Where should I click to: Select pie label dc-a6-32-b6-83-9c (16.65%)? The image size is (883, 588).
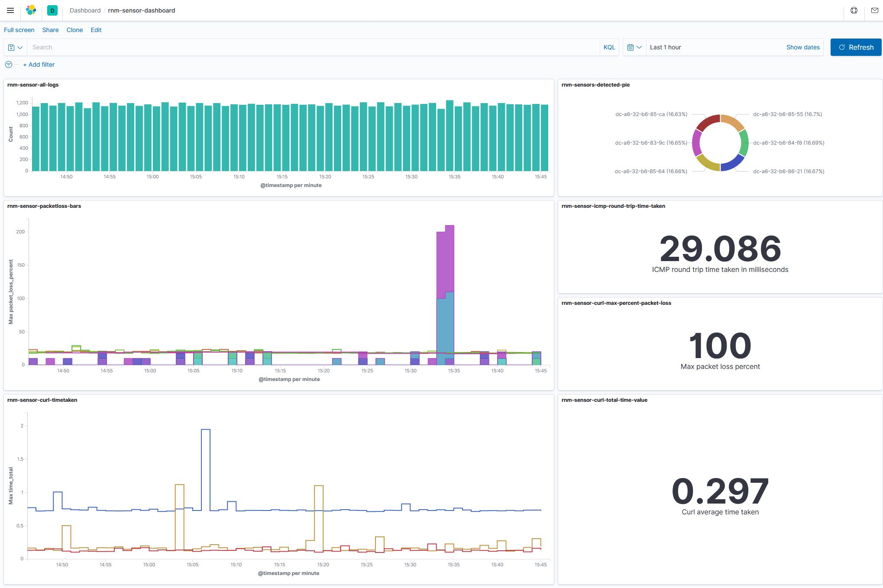point(651,143)
